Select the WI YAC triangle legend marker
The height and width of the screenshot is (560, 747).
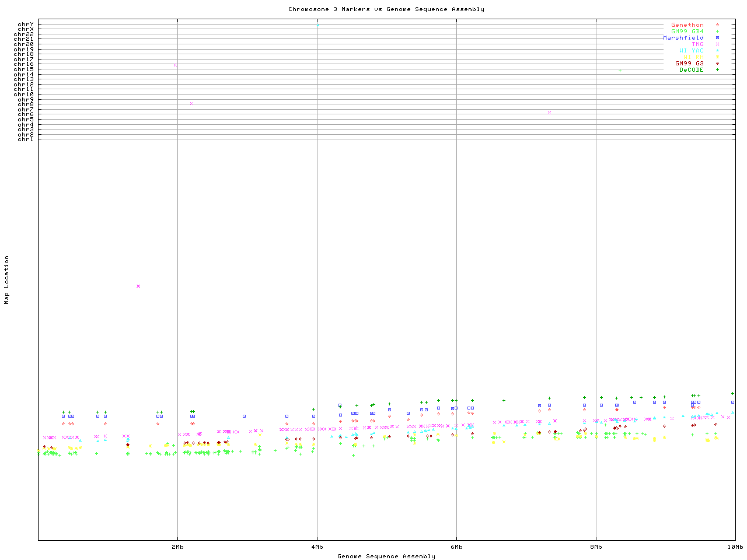pos(717,51)
